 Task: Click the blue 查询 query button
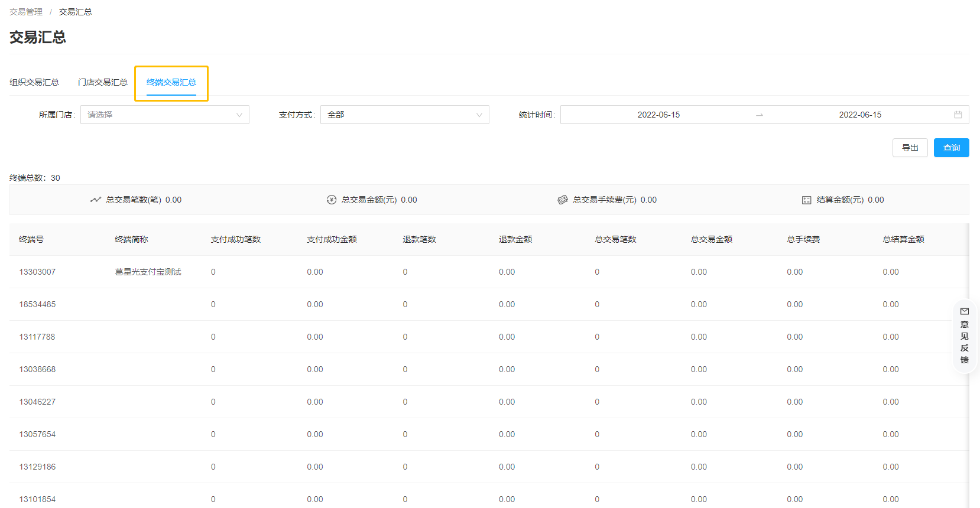952,148
